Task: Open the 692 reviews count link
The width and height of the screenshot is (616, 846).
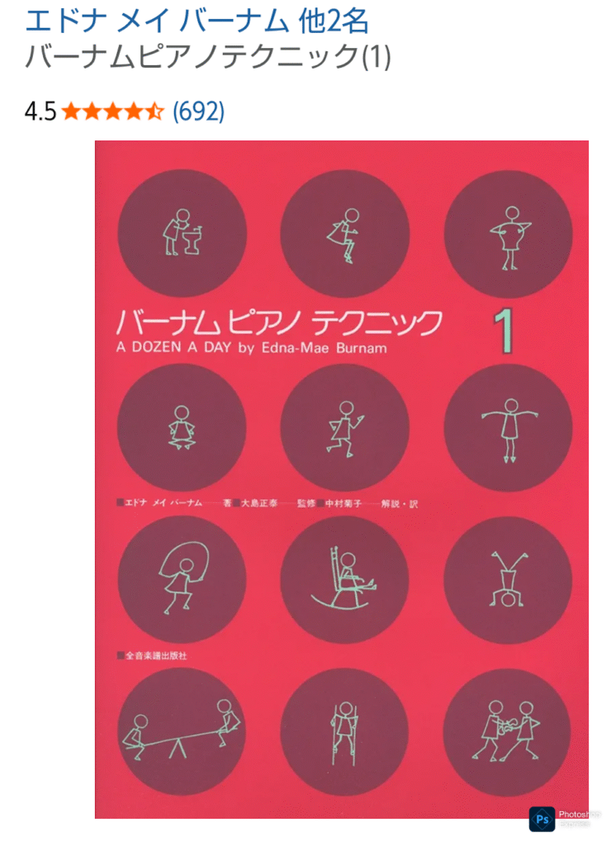Action: tap(198, 112)
